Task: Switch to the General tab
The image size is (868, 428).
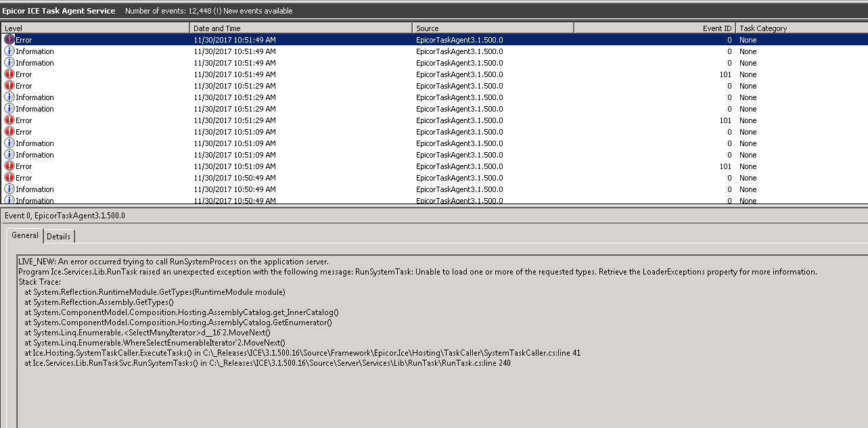Action: pyautogui.click(x=25, y=235)
